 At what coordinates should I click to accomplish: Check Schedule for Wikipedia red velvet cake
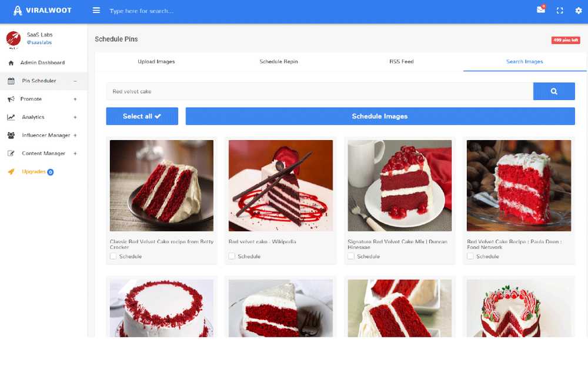pos(232,256)
